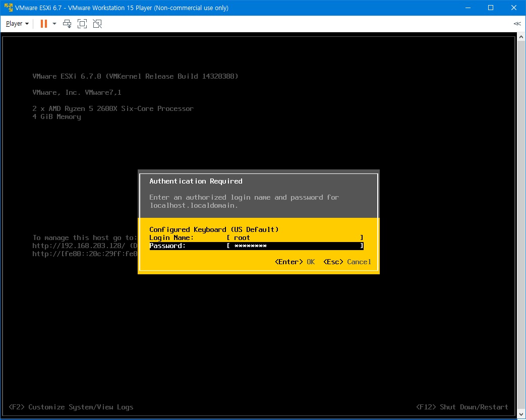Click the Configured Keyboard (US Default) text
Viewport: 526px width, 420px height.
214,229
